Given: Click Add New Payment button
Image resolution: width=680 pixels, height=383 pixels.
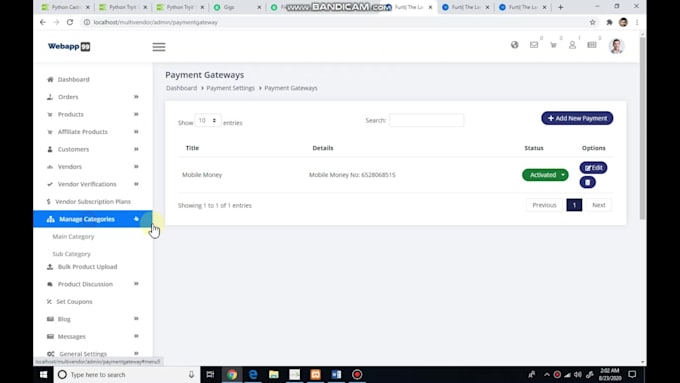Looking at the screenshot, I should click(577, 118).
